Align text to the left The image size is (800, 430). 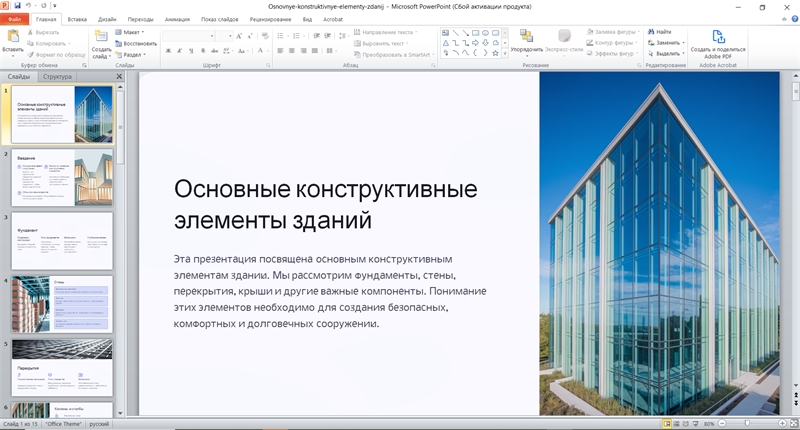280,50
